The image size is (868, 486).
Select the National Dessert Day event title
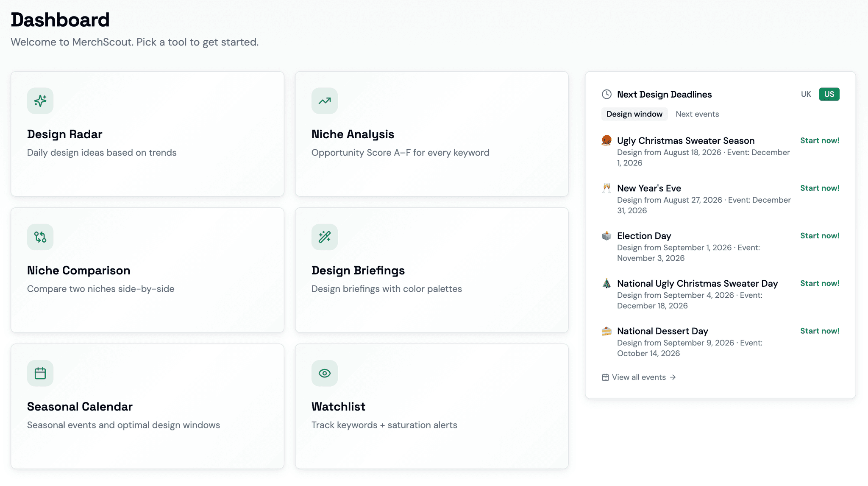[x=662, y=331]
